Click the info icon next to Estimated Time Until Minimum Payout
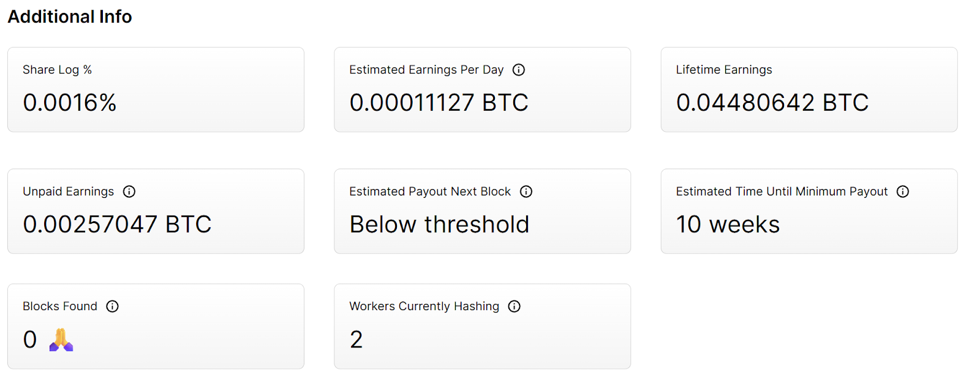This screenshot has width=980, height=383. pyautogui.click(x=902, y=191)
